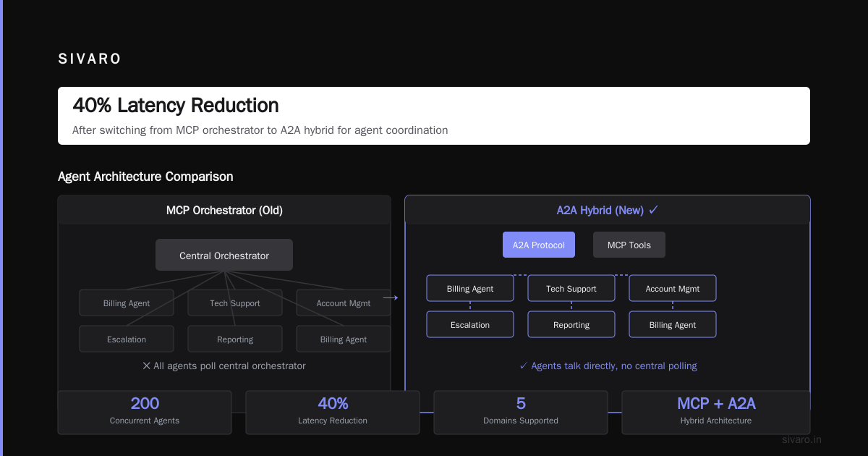The image size is (868, 456).
Task: Click the checkmark beside A2A Hybrid (New)
Action: coord(653,211)
